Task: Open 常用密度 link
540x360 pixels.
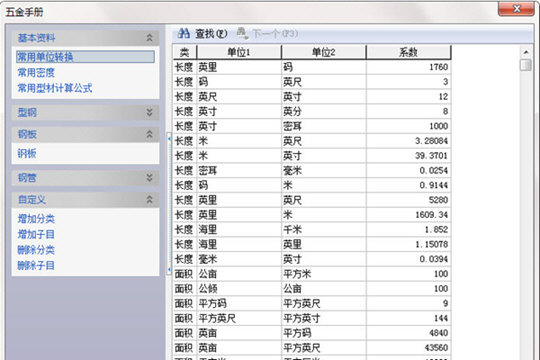Action: (36, 72)
